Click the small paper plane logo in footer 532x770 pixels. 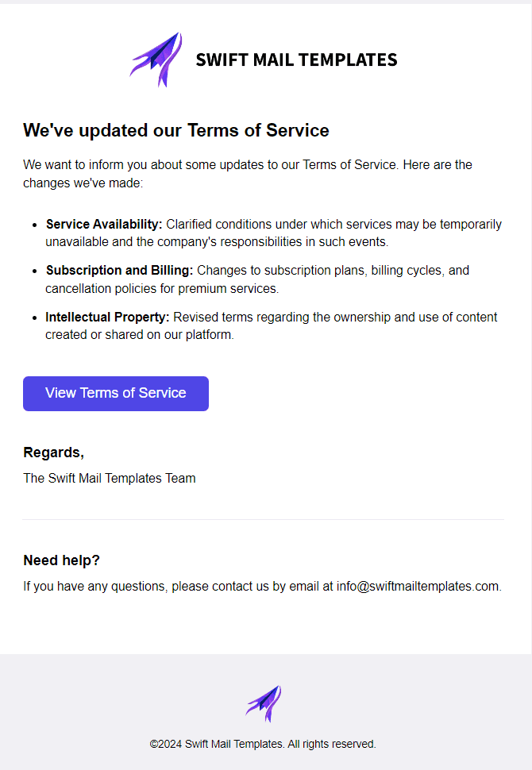264,703
